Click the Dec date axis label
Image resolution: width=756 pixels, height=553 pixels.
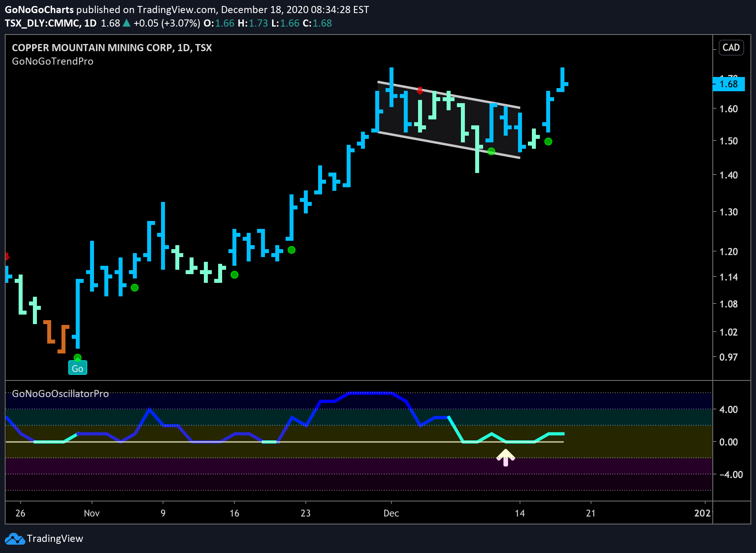click(x=391, y=513)
